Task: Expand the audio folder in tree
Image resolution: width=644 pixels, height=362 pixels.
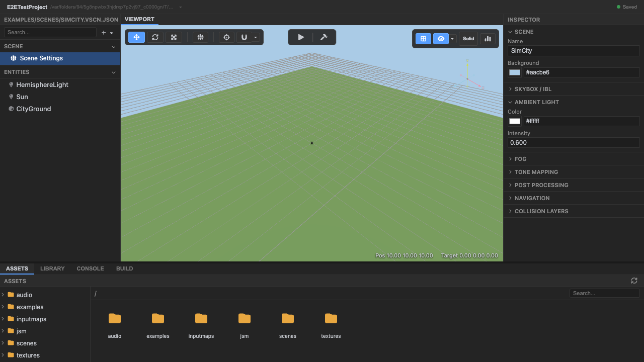Action: click(x=3, y=295)
